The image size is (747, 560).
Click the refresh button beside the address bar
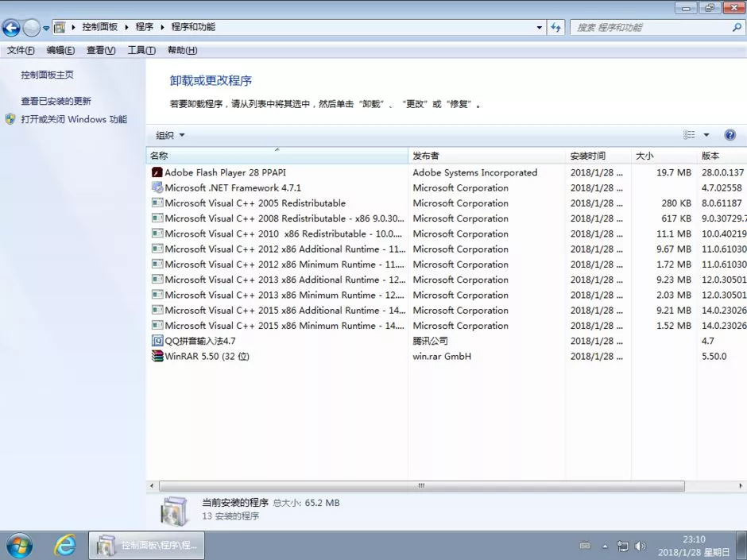556,26
